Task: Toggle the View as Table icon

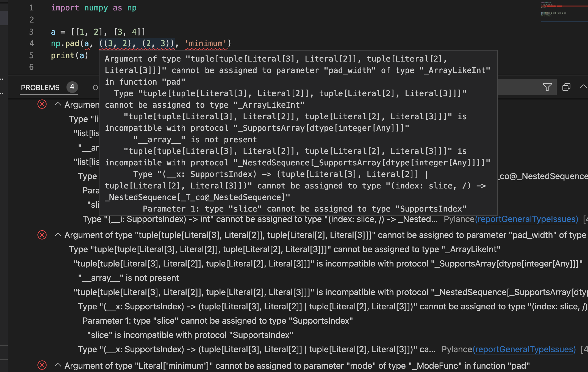Action: (x=566, y=87)
